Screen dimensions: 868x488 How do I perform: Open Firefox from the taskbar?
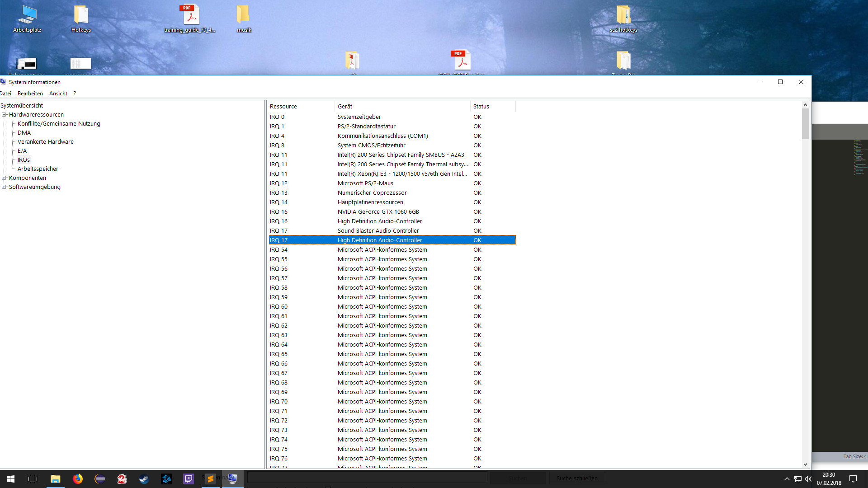click(78, 479)
